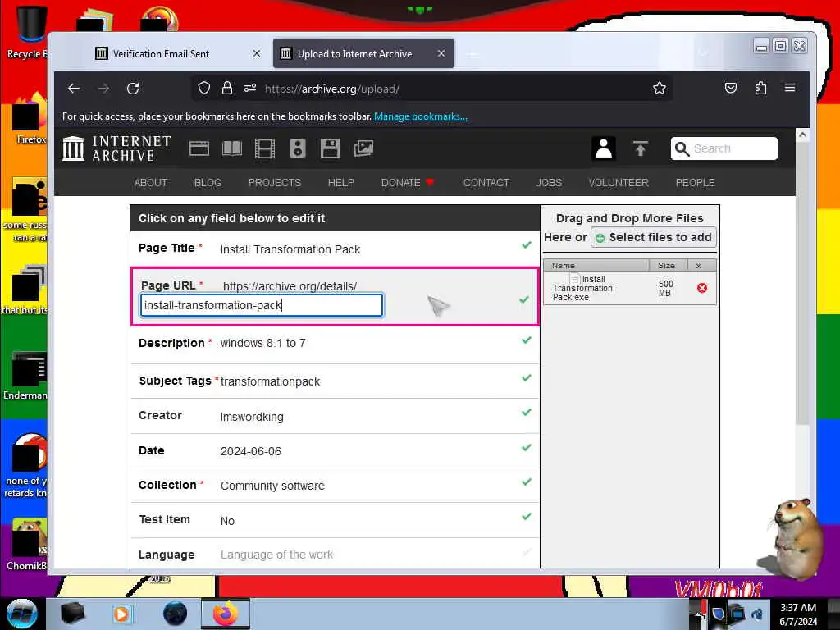The height and width of the screenshot is (630, 840).
Task: Edit Creator 'lmswordking'
Action: [252, 417]
